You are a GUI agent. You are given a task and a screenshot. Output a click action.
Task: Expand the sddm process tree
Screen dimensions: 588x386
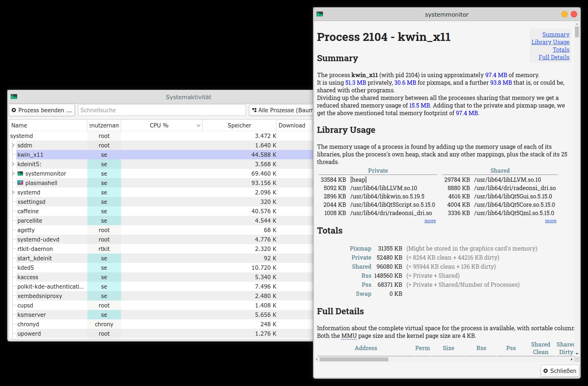click(13, 145)
